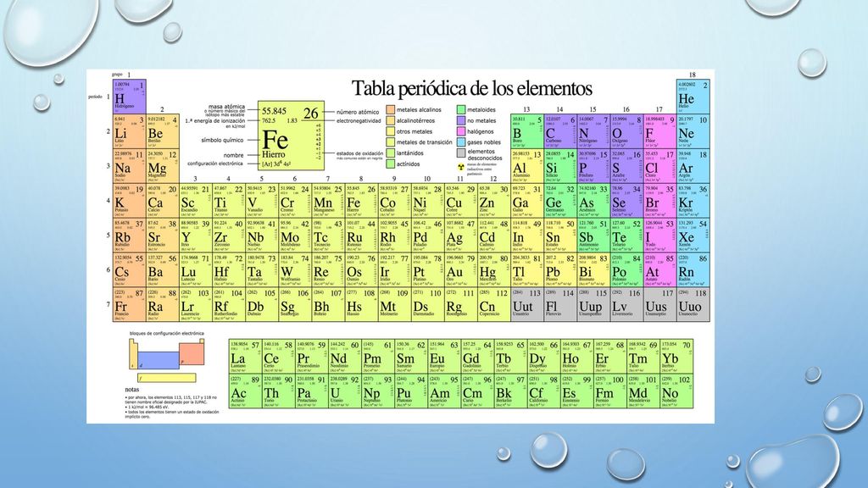The image size is (868, 488).
Task: Select the xenon (Xe) element cell
Action: (693, 236)
